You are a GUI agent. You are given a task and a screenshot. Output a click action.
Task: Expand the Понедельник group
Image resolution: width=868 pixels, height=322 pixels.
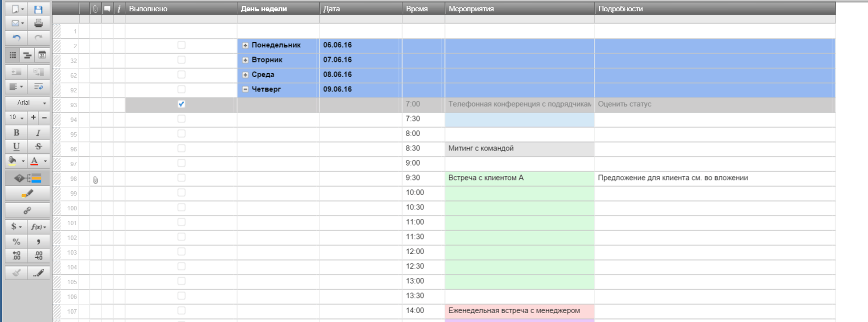pyautogui.click(x=245, y=45)
